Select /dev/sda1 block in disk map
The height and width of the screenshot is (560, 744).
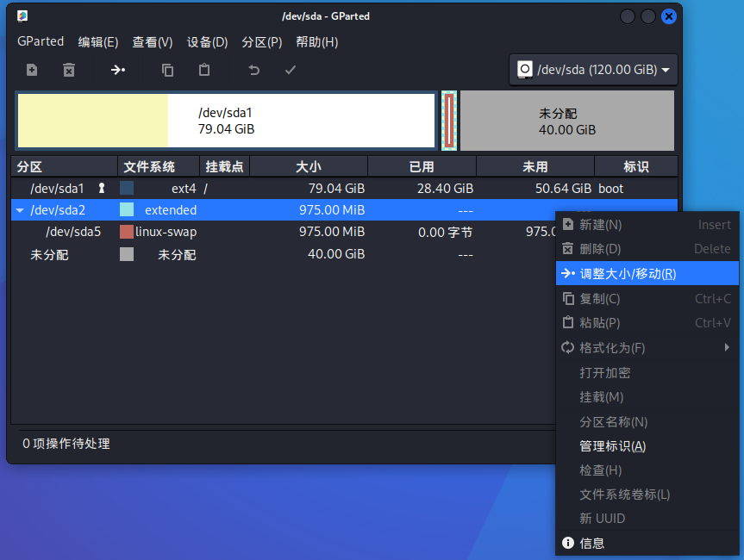coord(226,121)
